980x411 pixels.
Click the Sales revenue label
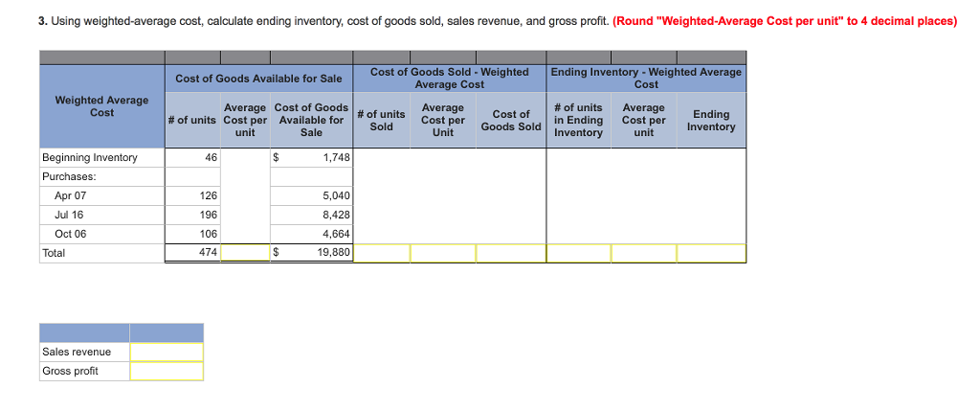pos(77,352)
